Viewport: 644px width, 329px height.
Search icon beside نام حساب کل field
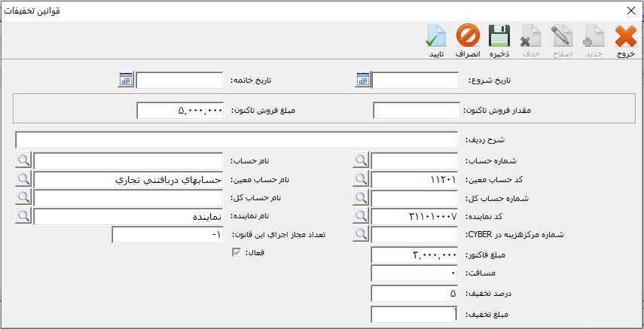click(x=24, y=197)
